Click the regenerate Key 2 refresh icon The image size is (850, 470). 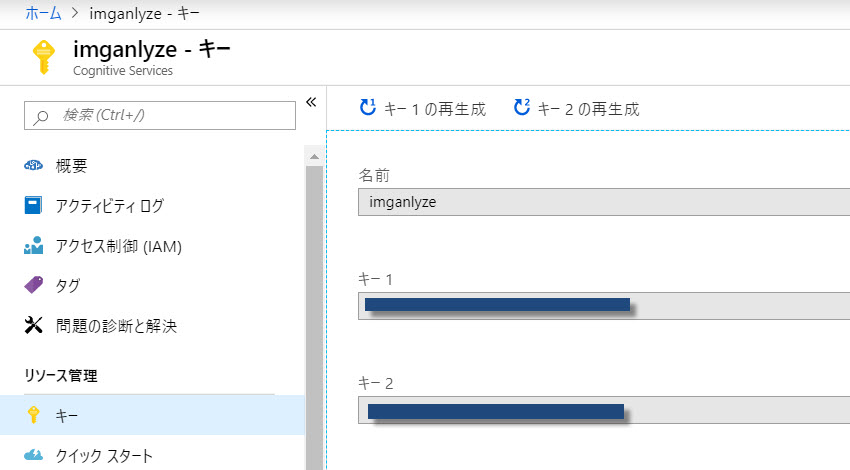(x=521, y=108)
